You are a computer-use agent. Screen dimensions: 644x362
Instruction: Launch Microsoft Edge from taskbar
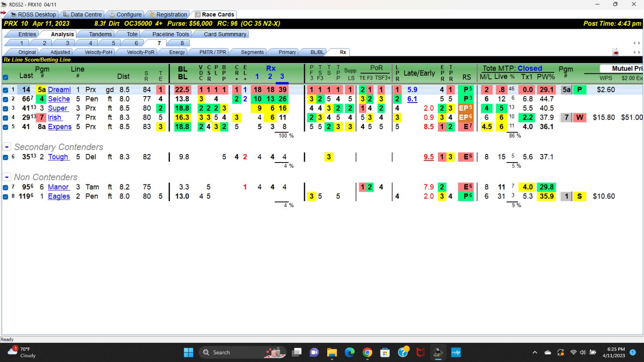tap(349, 353)
